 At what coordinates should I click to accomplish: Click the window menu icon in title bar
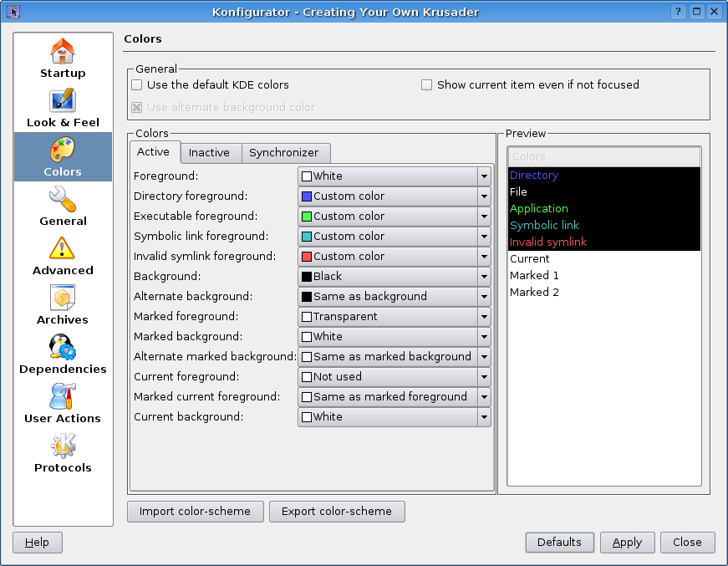click(x=13, y=12)
